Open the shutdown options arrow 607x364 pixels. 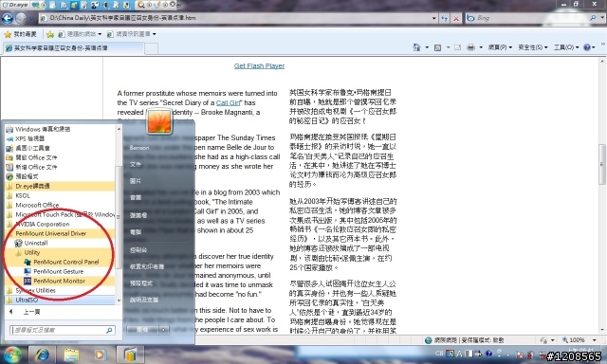(x=164, y=330)
